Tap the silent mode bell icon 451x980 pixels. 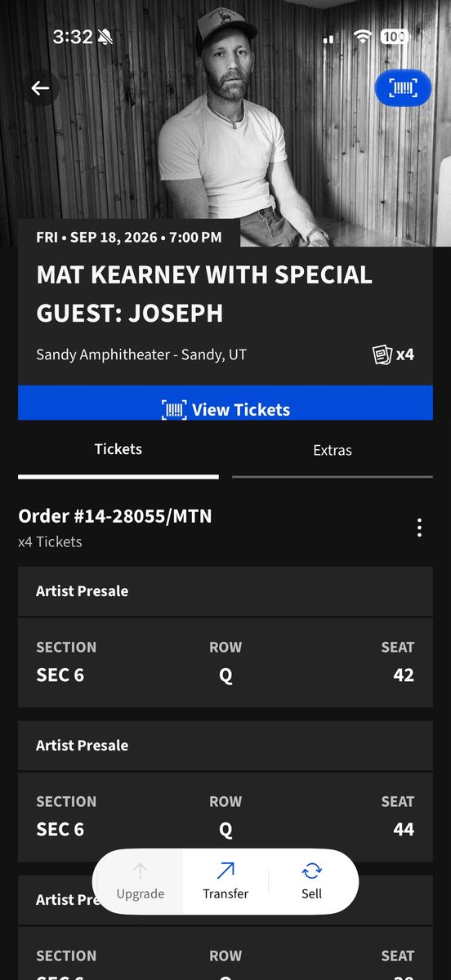(x=105, y=37)
